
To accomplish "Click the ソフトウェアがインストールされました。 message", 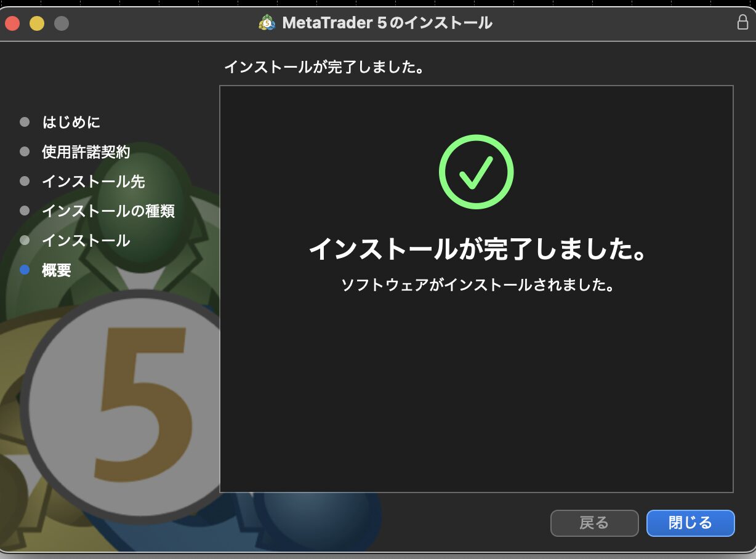I will [477, 285].
